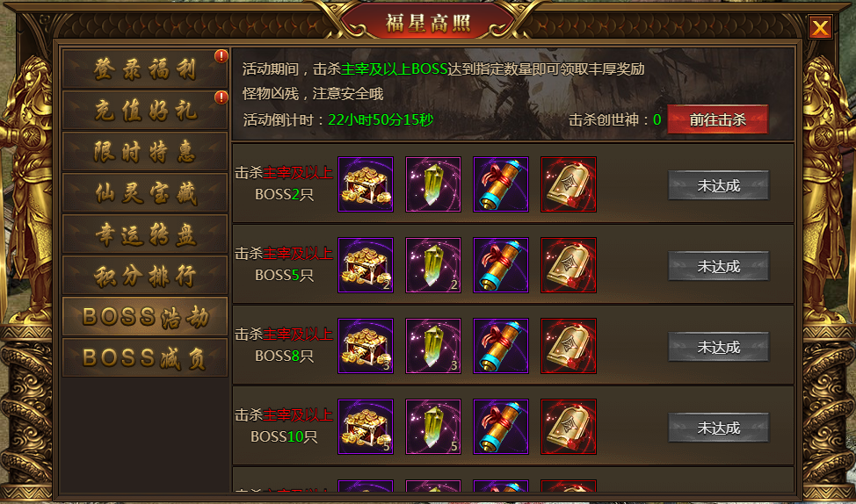Click 未达成 button for BOSS2只 reward
856x504 pixels.
click(718, 185)
